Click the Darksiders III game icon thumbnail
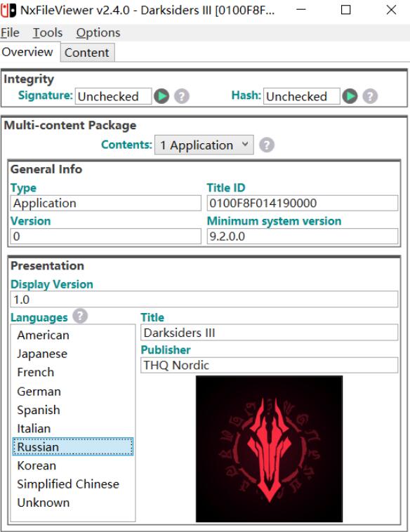This screenshot has height=532, width=410. [269, 449]
